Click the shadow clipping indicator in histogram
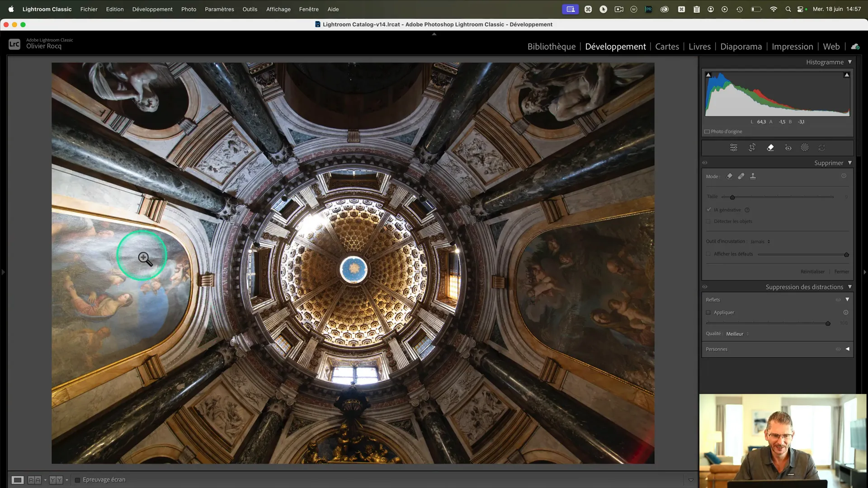Image resolution: width=868 pixels, height=488 pixels. (x=708, y=75)
